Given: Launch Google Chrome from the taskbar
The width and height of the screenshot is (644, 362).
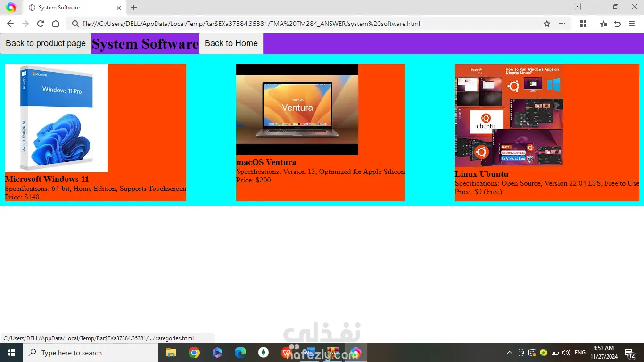Looking at the screenshot, I should coord(194,353).
